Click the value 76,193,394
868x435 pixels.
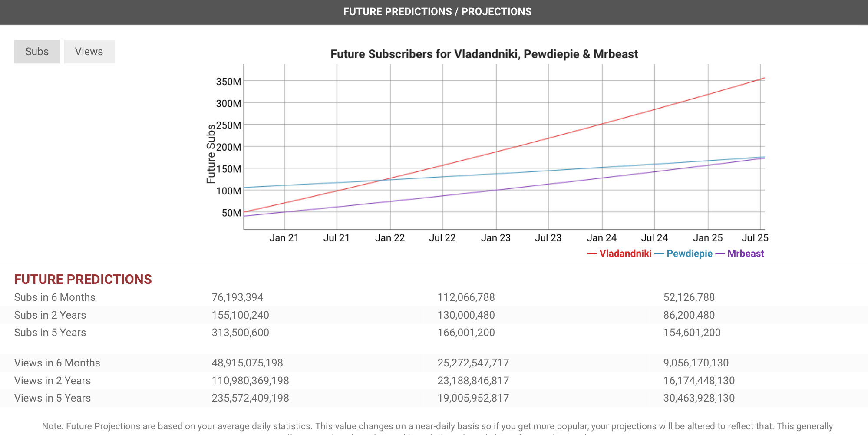tap(238, 297)
